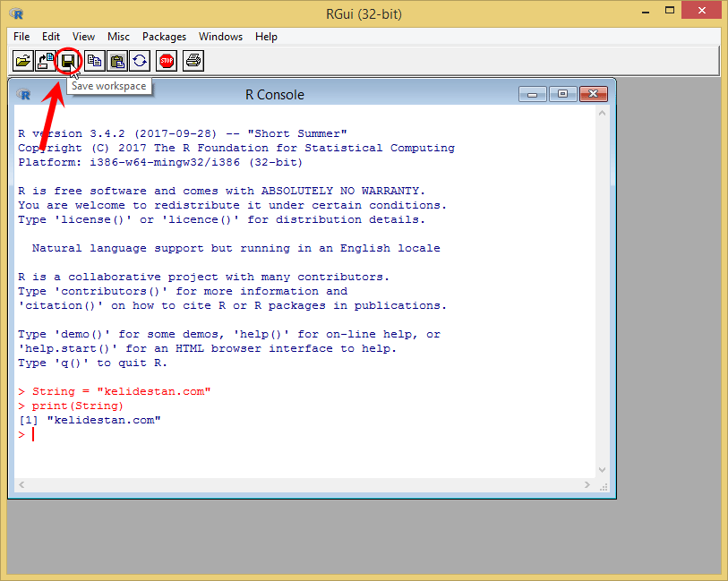The width and height of the screenshot is (728, 581).
Task: Click the 'R version 3.4.2' line
Action: [183, 133]
